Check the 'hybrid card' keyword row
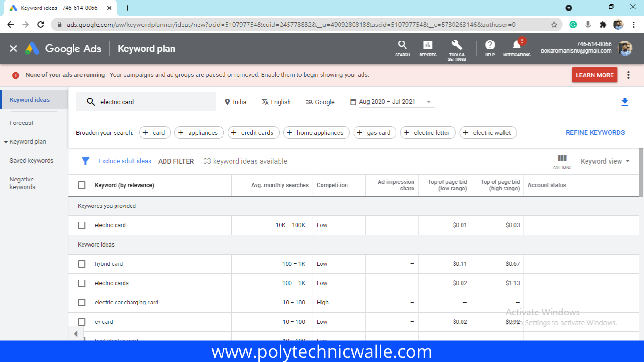644x362 pixels. 82,264
